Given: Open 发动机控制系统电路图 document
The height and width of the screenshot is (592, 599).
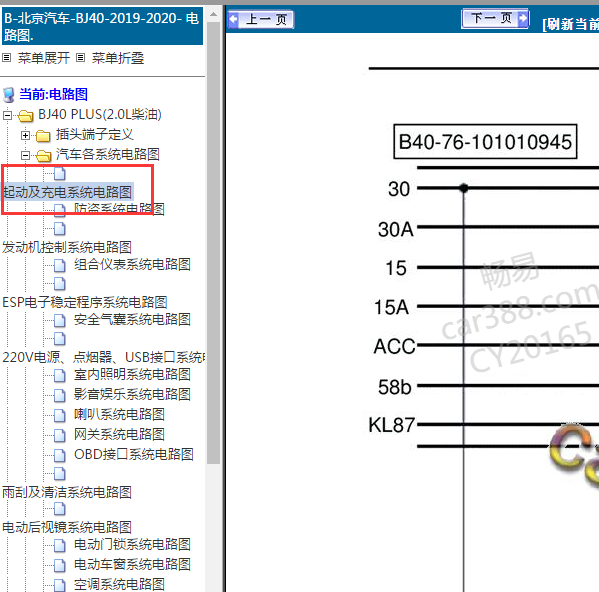Looking at the screenshot, I should click(x=67, y=247).
